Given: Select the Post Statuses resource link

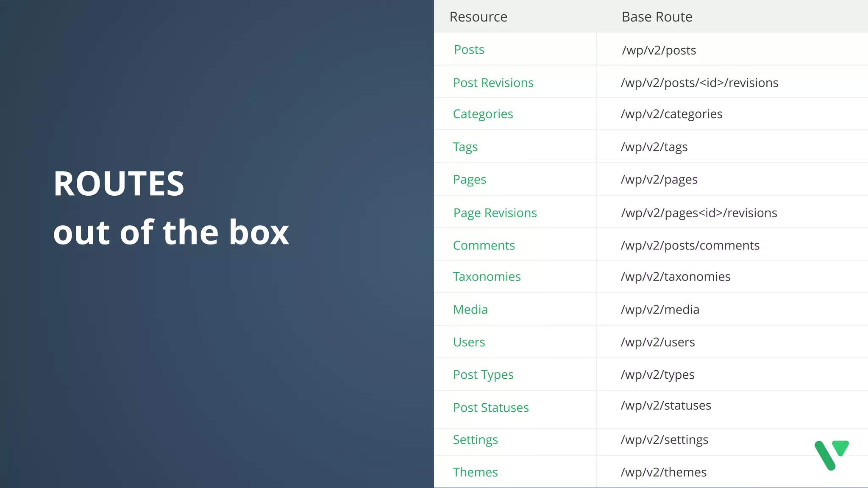Looking at the screenshot, I should [491, 408].
